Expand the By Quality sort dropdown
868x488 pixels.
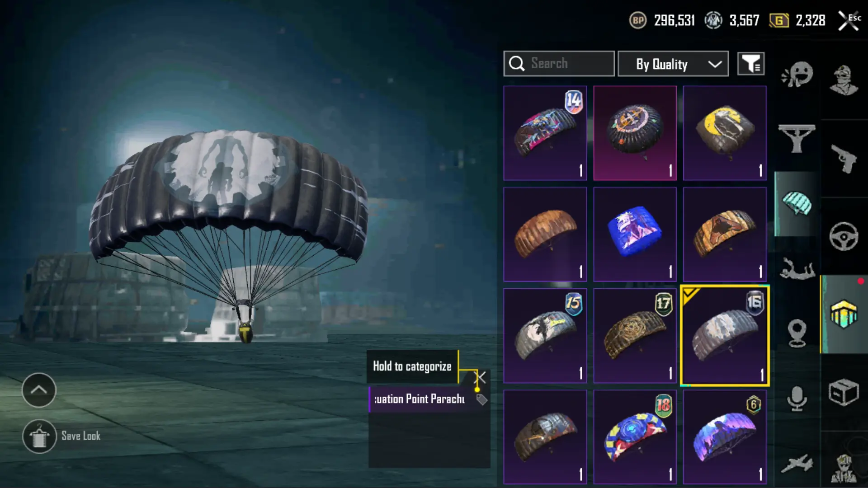point(673,64)
